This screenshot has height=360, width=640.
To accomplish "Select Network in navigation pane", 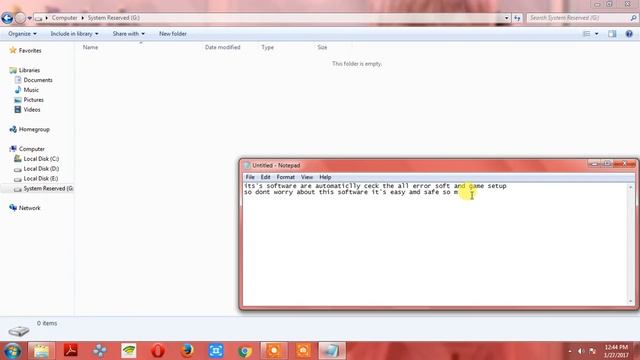I will [x=29, y=208].
